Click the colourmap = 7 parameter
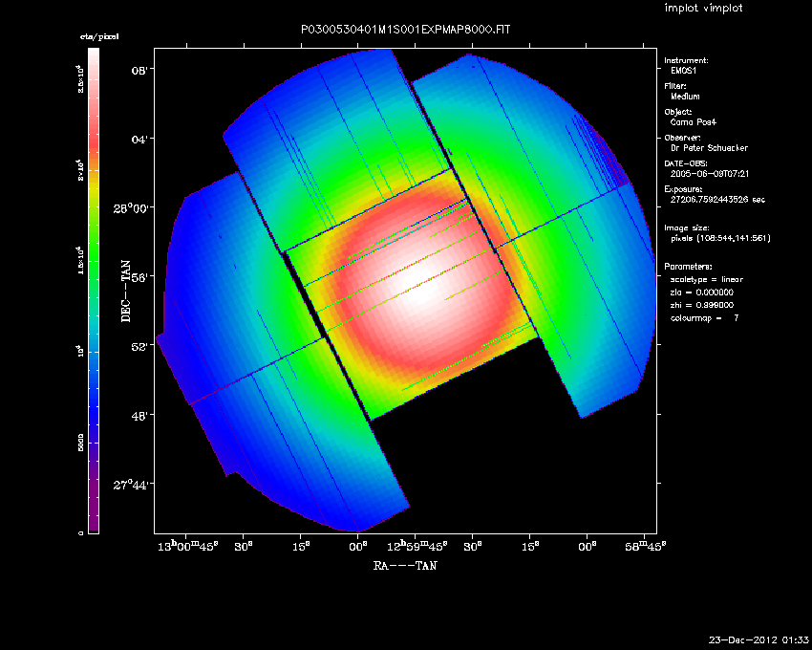The height and width of the screenshot is (650, 812). (705, 316)
